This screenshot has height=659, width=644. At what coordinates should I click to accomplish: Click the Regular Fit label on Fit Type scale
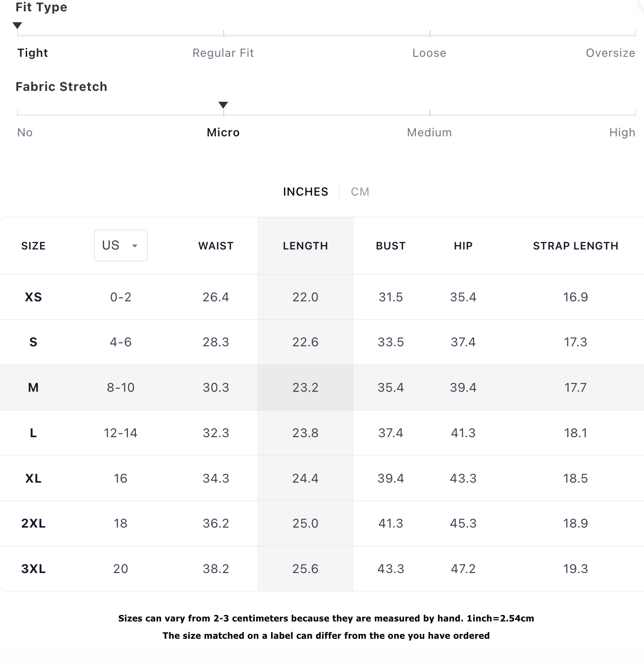pos(223,53)
